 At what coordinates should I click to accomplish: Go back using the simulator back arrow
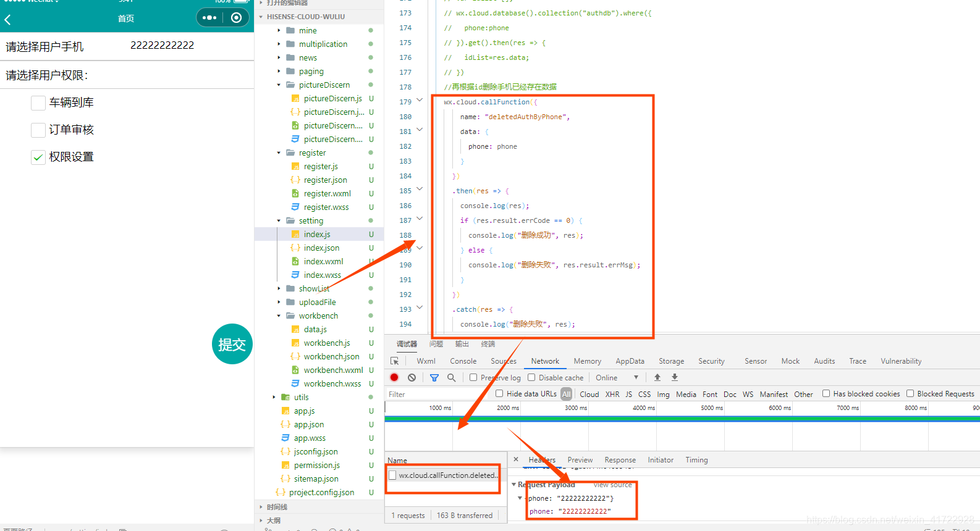[8, 20]
